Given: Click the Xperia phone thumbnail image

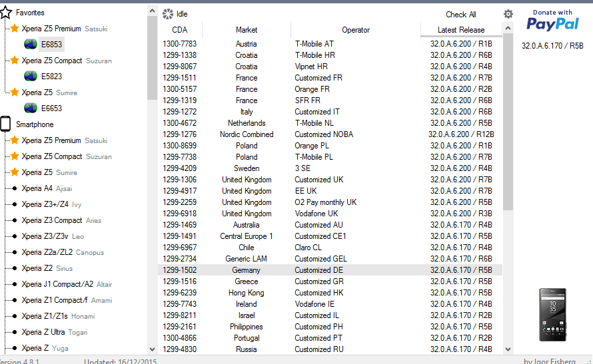Looking at the screenshot, I should coord(552,315).
